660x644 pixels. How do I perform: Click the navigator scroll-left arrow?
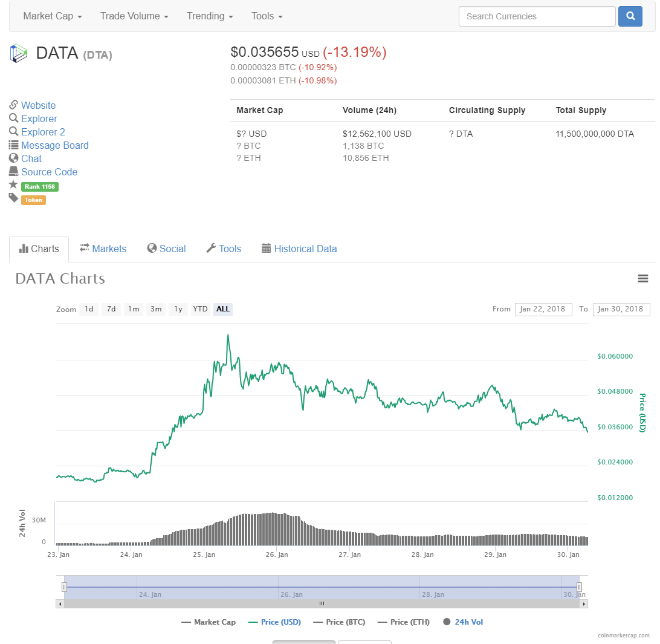(x=60, y=604)
